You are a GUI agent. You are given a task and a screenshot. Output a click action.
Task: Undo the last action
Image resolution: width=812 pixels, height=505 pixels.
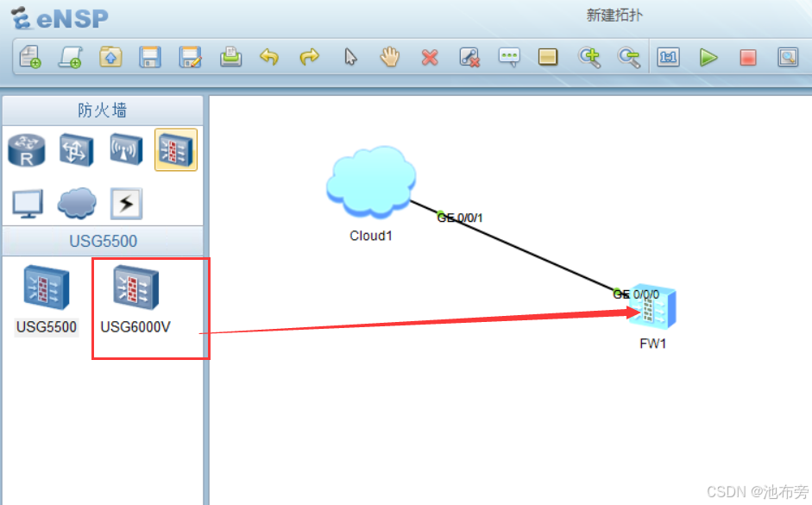click(x=269, y=56)
